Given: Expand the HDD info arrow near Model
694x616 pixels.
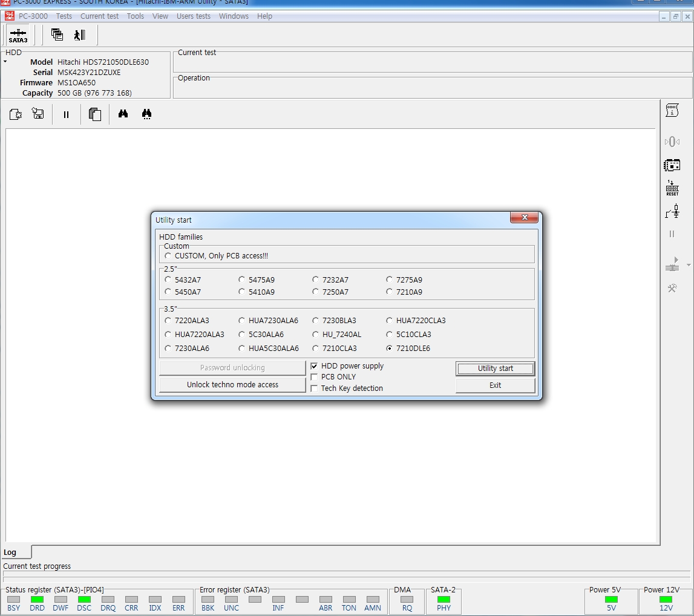Looking at the screenshot, I should (5, 62).
